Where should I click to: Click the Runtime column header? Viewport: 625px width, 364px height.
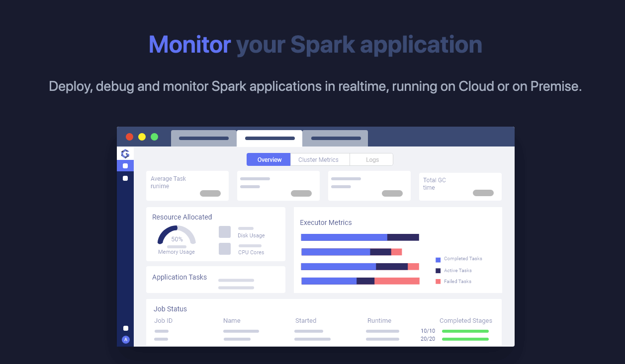(x=379, y=321)
